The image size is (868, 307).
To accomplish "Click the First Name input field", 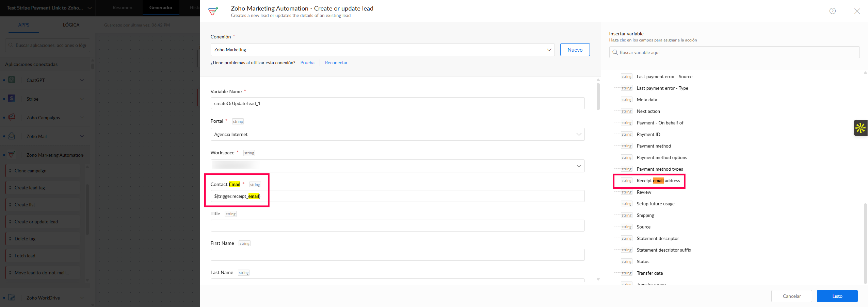I will pyautogui.click(x=397, y=255).
